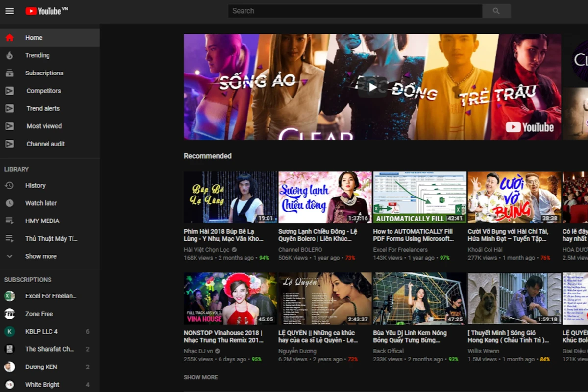Click the search magnifier button
This screenshot has height=392, width=588.
coord(496,11)
